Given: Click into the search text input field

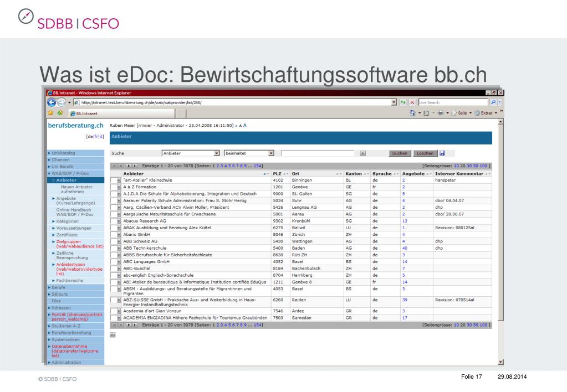Looking at the screenshot, I should point(317,153).
